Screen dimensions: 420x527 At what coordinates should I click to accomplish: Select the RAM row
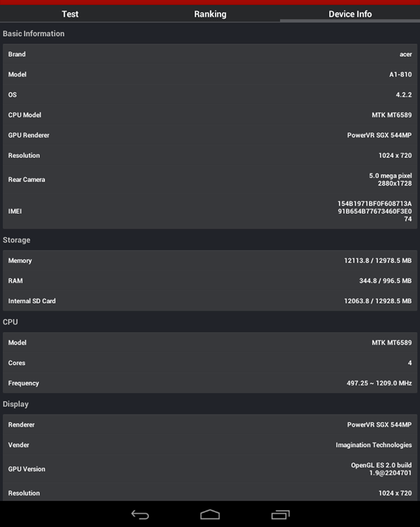(210, 280)
